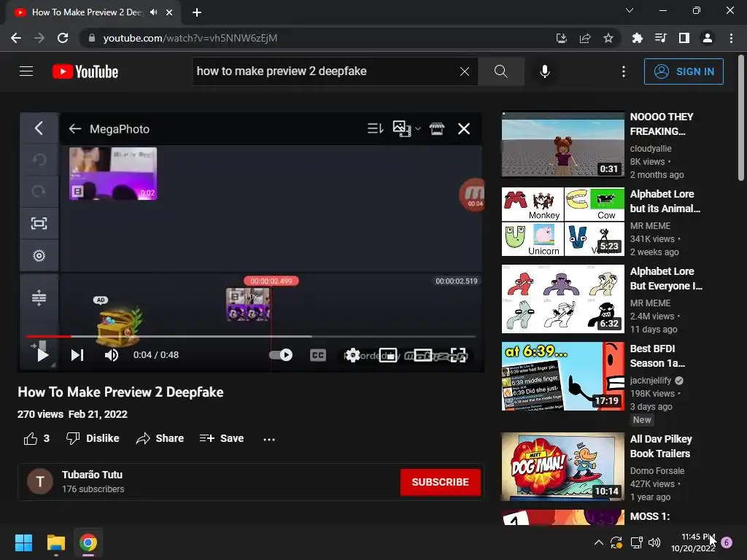Open the NOOOO THEY FREAKING video thumbnail
Screen dimensions: 747x560
pyautogui.click(x=562, y=144)
